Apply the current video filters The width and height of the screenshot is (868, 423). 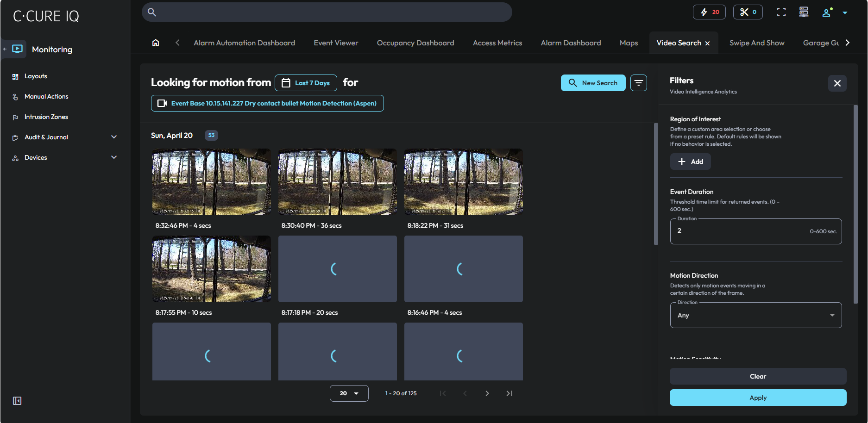coord(758,398)
